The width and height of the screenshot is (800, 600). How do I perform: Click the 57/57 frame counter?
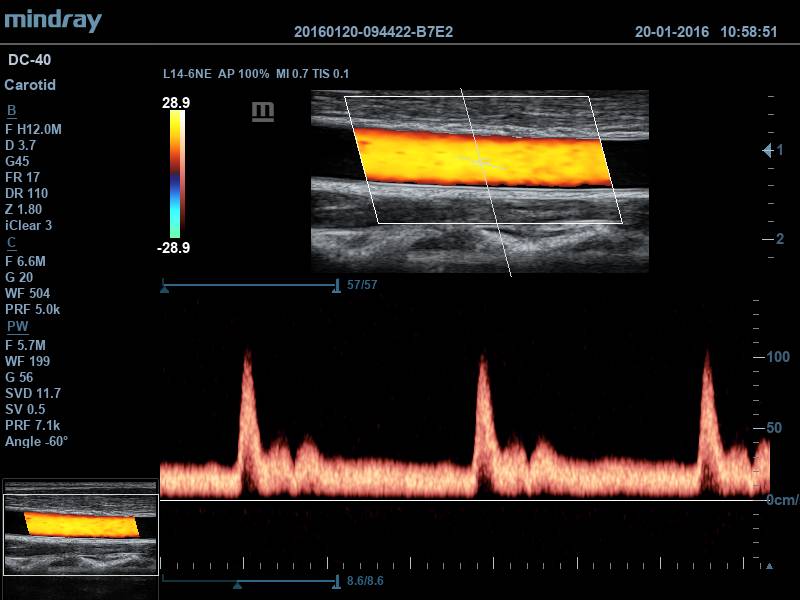(361, 285)
